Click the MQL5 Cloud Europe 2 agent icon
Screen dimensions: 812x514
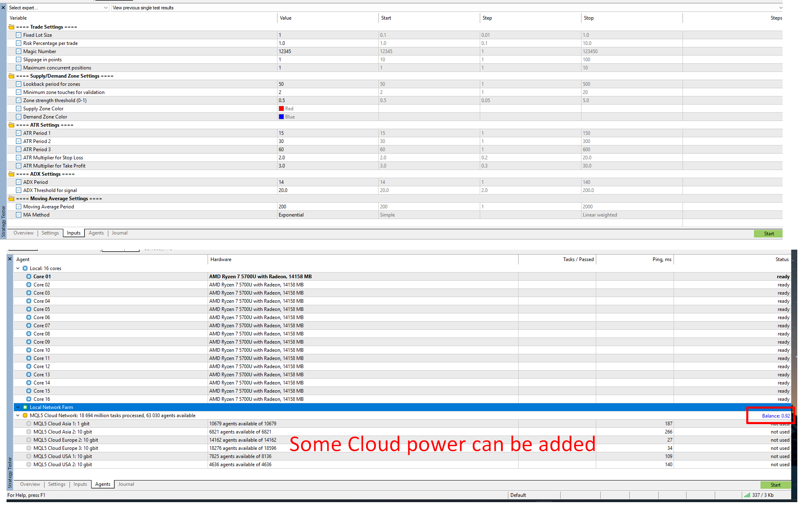point(29,440)
